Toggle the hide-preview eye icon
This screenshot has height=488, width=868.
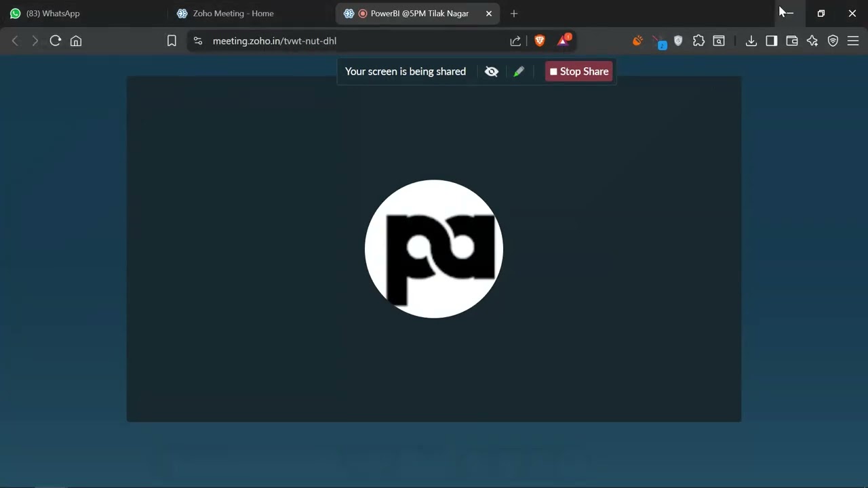click(492, 71)
